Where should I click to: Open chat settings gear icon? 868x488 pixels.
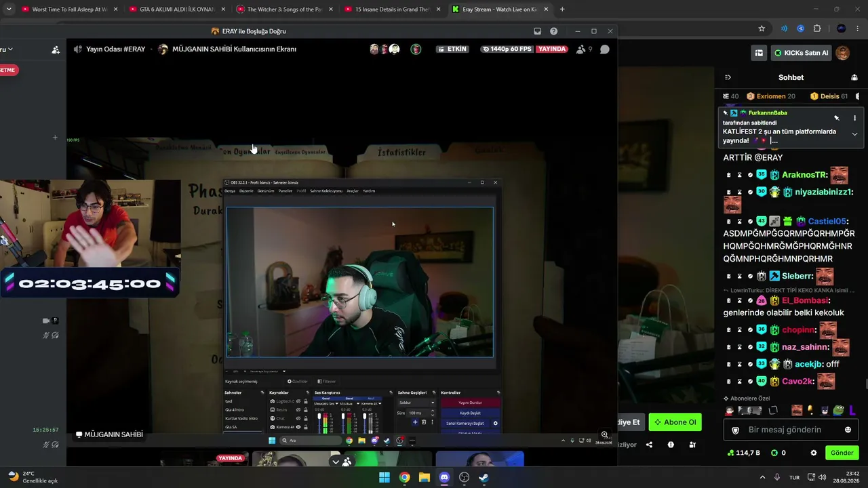pyautogui.click(x=814, y=453)
